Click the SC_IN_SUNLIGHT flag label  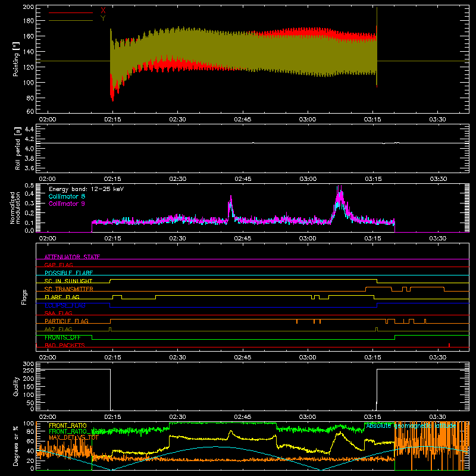pyautogui.click(x=68, y=281)
